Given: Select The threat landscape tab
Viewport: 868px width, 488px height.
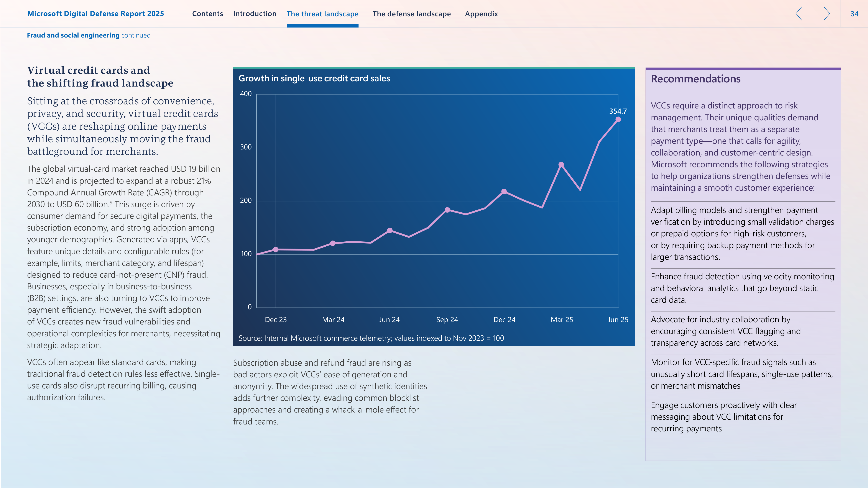Looking at the screenshot, I should point(322,14).
